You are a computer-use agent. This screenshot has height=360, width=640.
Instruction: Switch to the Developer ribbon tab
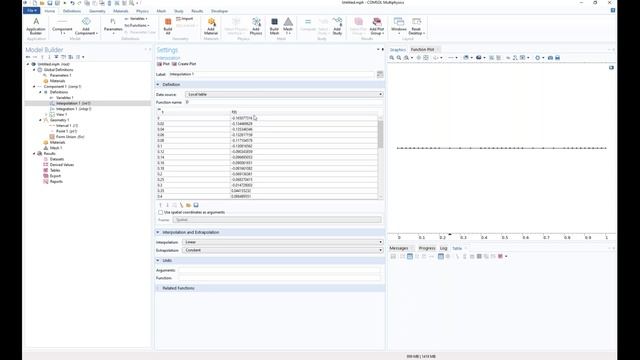coord(219,11)
